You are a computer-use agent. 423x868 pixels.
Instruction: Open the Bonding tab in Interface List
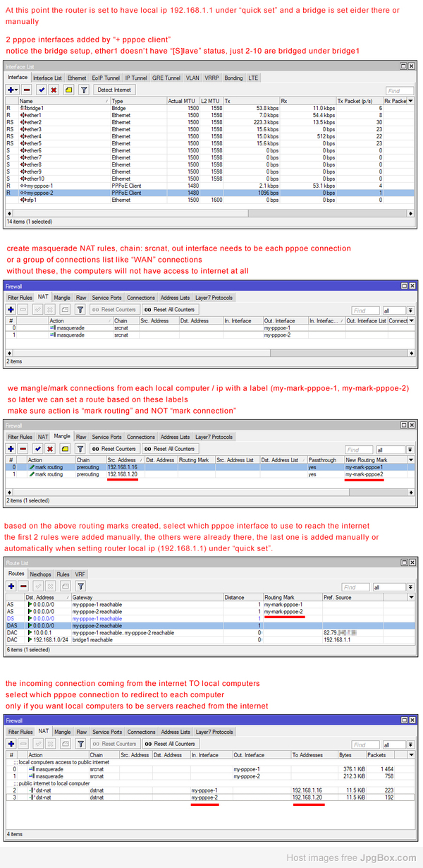[233, 78]
